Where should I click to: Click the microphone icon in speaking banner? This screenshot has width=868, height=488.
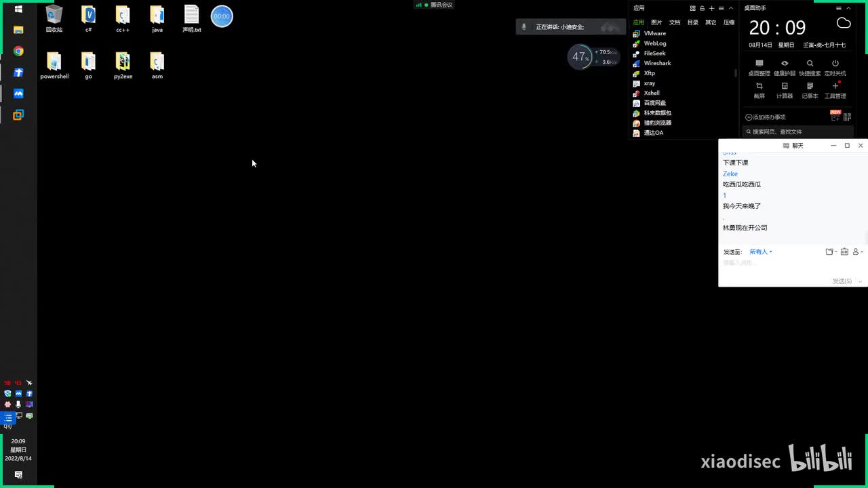coord(524,27)
